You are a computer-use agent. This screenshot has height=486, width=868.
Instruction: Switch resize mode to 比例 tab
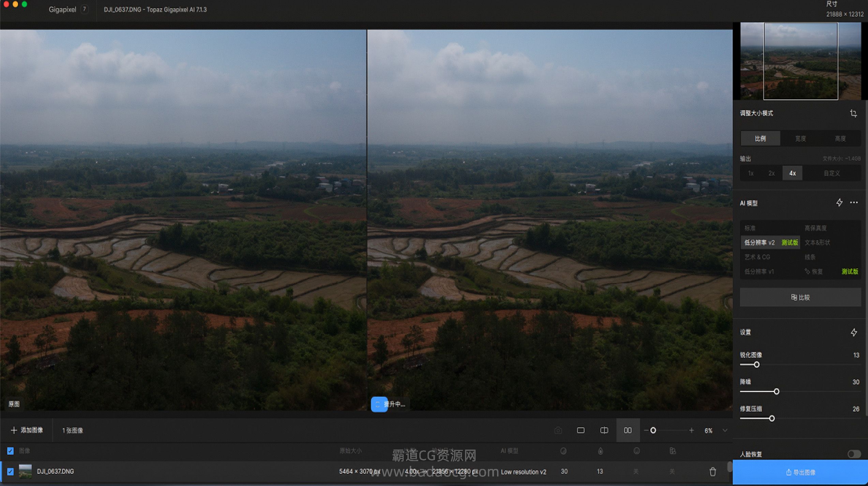pyautogui.click(x=760, y=139)
